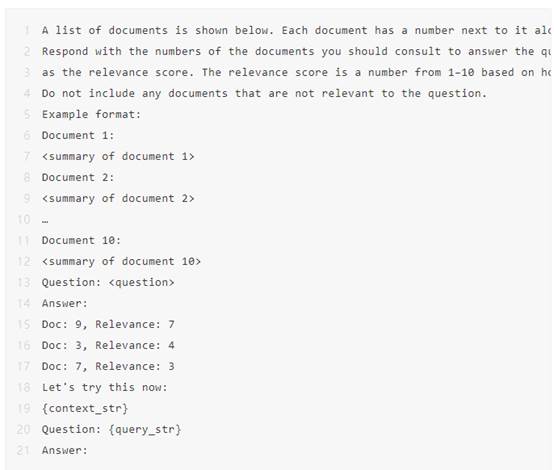Click the 'Example format:' line
This screenshot has width=554, height=470.
tap(91, 114)
